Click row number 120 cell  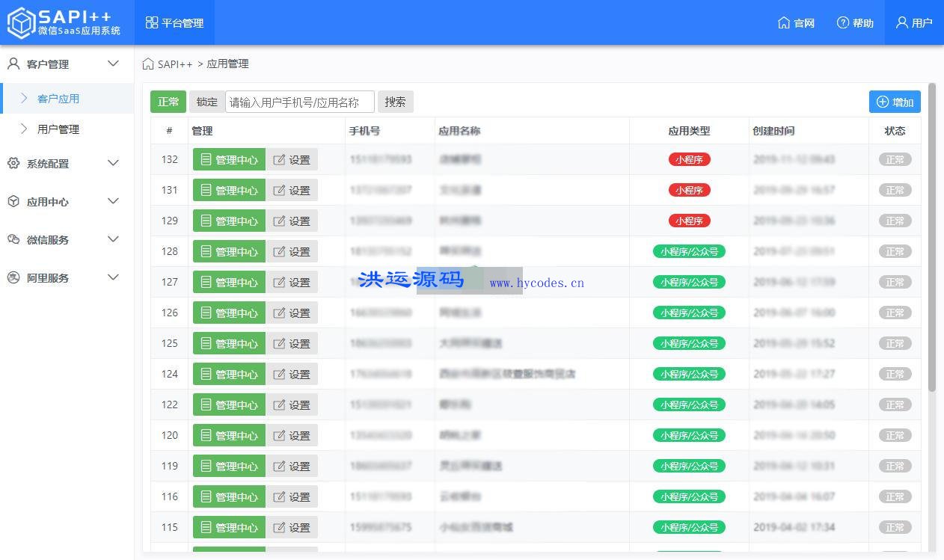pyautogui.click(x=170, y=435)
